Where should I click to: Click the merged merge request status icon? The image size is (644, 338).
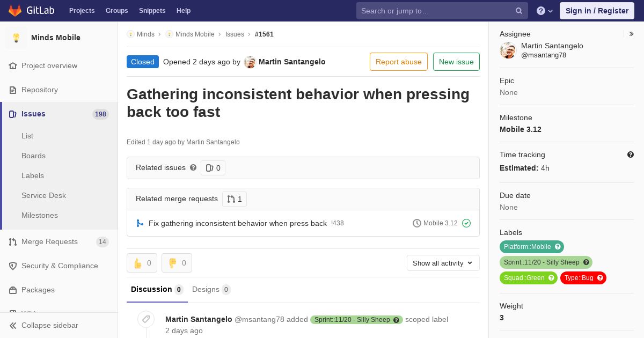click(140, 223)
